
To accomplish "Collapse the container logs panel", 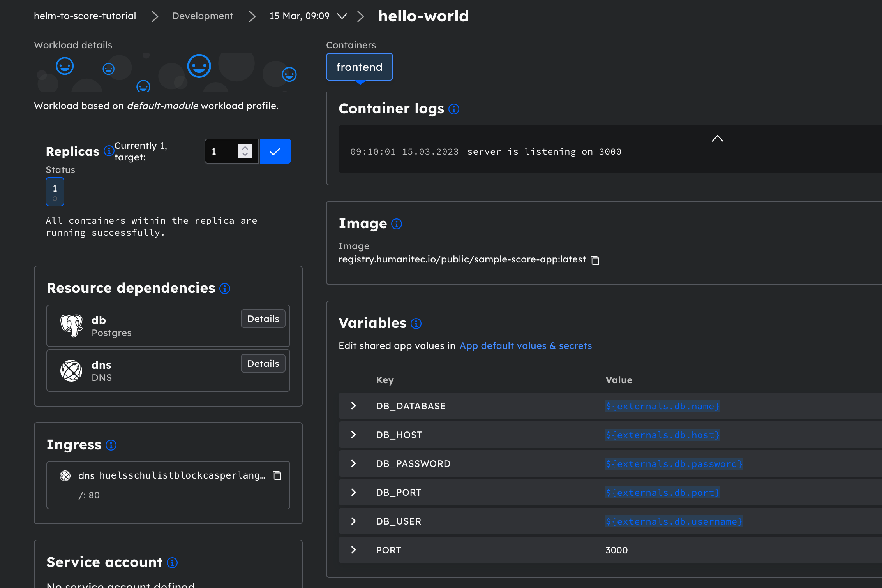I will (717, 139).
